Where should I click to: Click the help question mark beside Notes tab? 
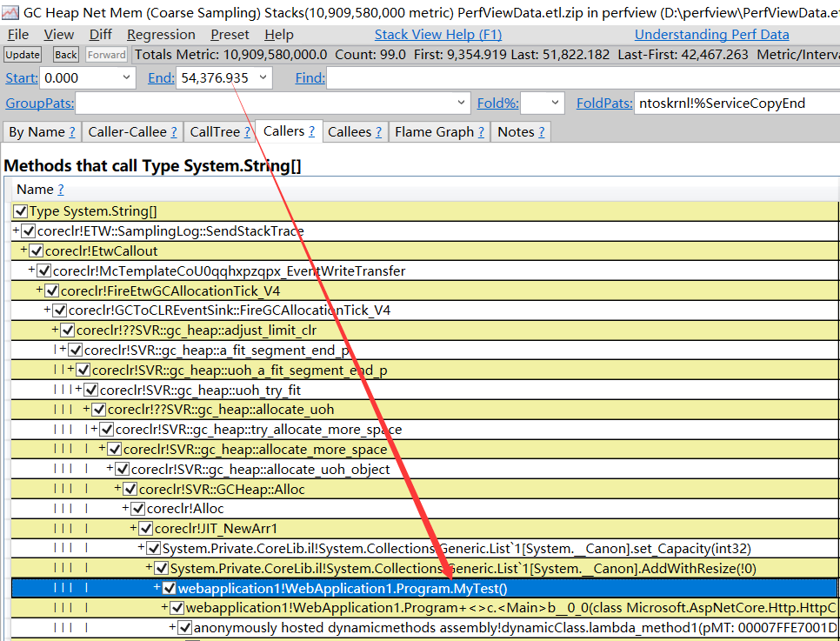[x=542, y=132]
